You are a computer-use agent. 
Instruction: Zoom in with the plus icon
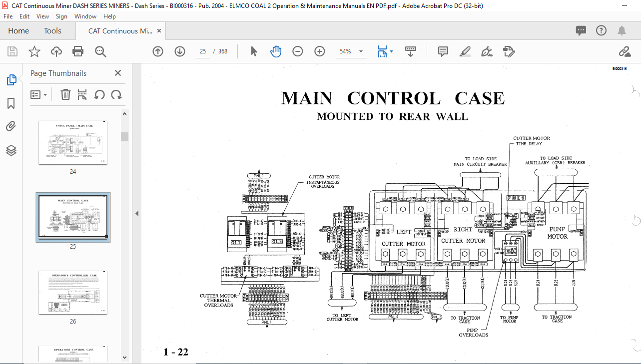pos(320,51)
